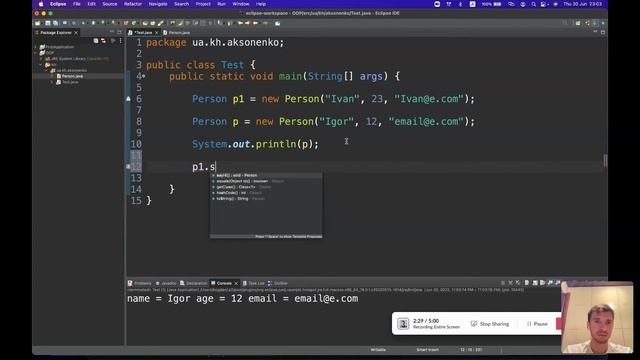Minimize the Package Explorer panel

click(x=112, y=32)
